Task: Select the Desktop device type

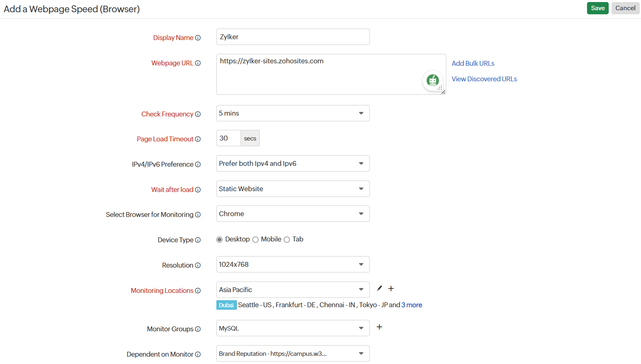Action: [x=220, y=240]
